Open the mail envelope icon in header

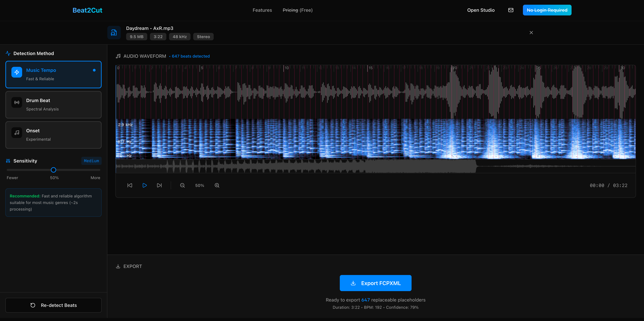511,10
